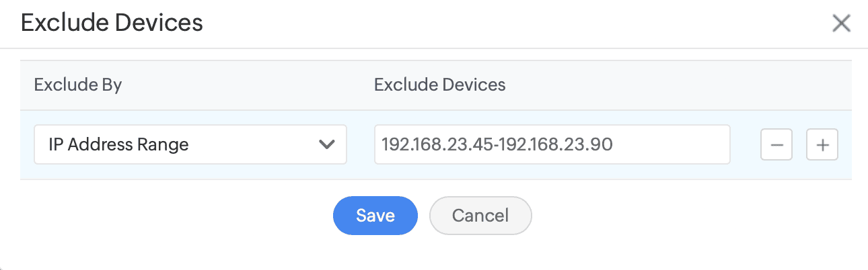This screenshot has height=270, width=868.
Task: Open the IP Address Range dropdown
Action: [x=190, y=144]
